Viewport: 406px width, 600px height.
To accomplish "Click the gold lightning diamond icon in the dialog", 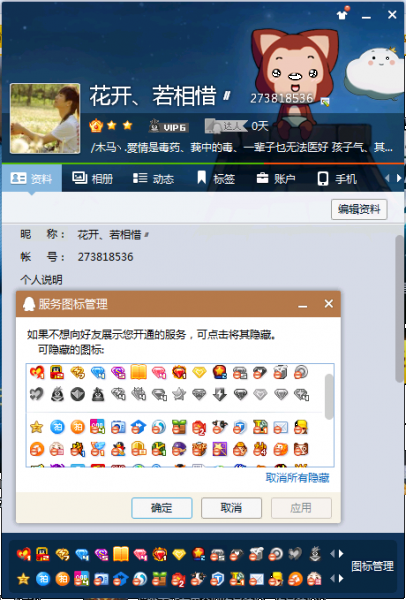I will click(x=78, y=372).
